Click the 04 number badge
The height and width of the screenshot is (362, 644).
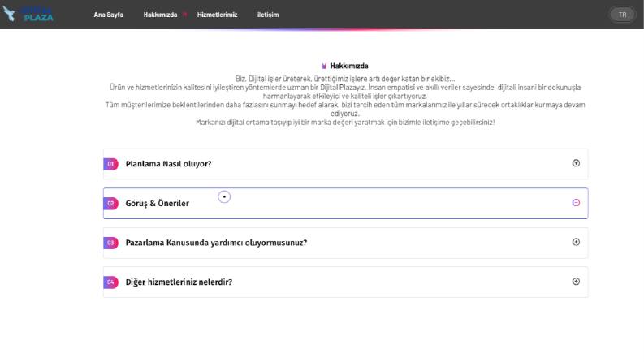coord(110,282)
